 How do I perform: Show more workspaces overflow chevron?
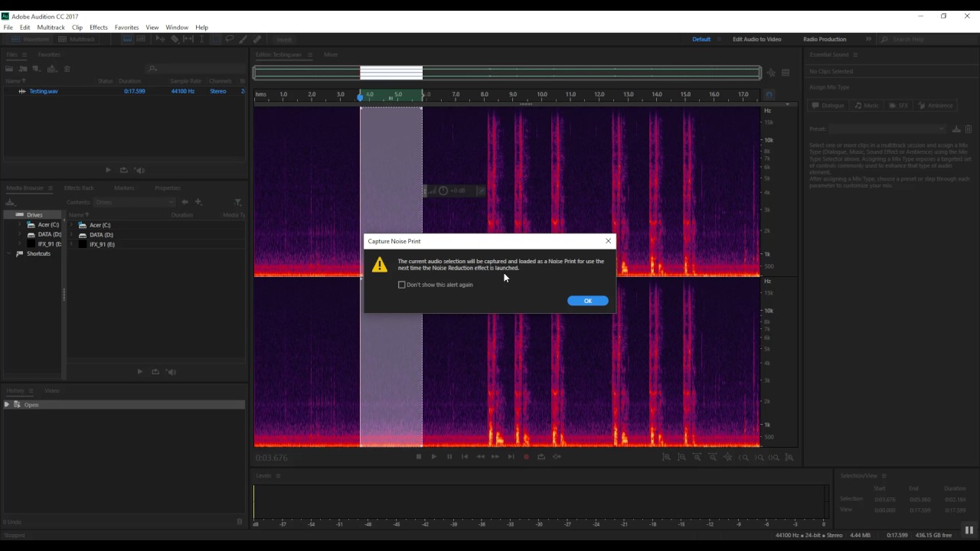tap(868, 39)
